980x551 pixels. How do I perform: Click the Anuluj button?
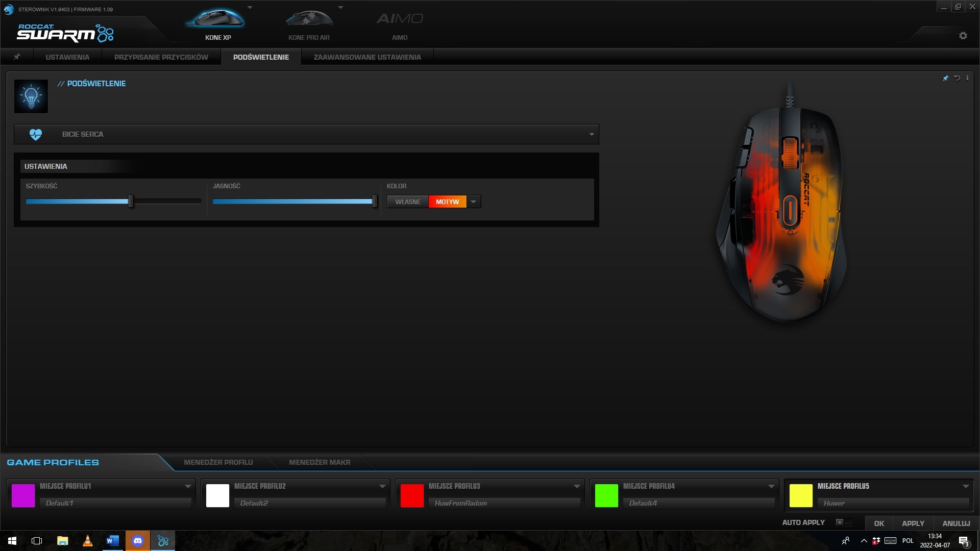click(x=956, y=523)
